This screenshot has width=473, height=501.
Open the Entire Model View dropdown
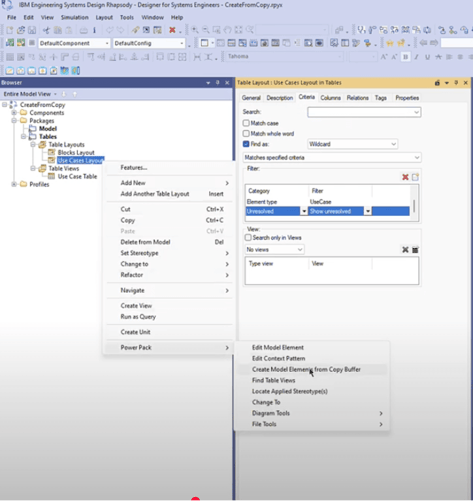point(55,94)
